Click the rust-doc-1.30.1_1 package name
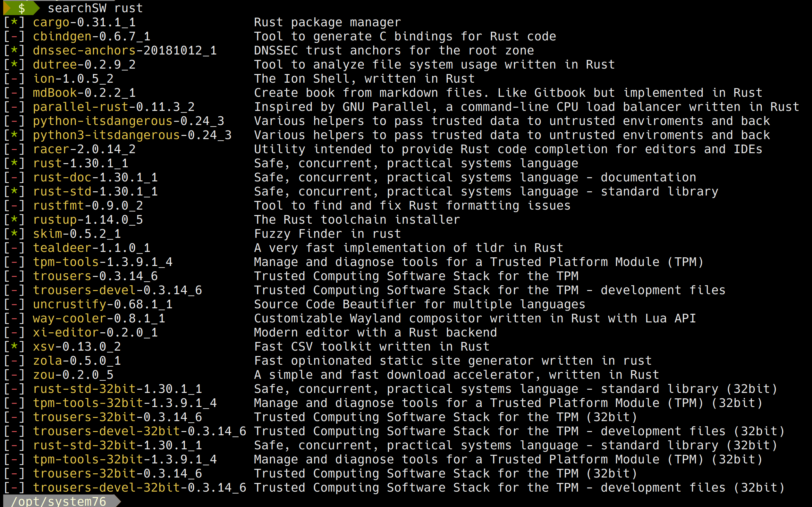Screen dimensions: 812x507 [95, 177]
